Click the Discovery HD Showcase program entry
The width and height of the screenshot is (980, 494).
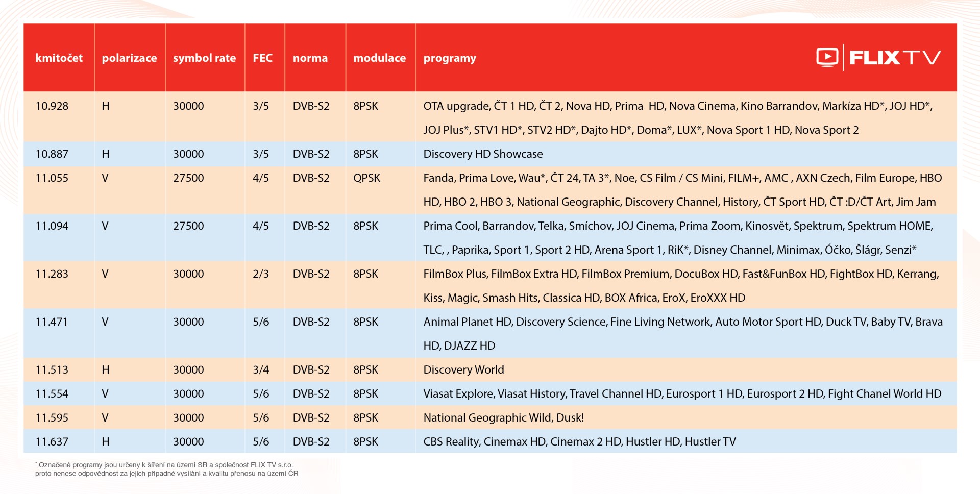[482, 154]
